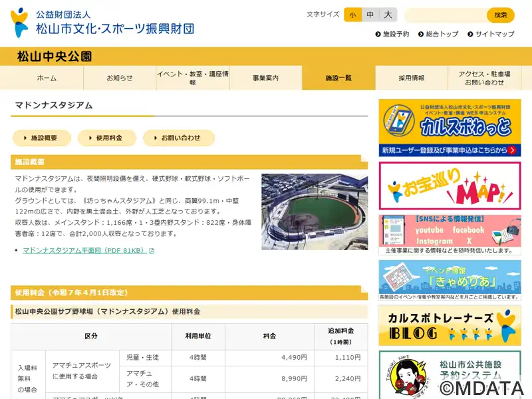Click the 料金 table header
Screen dimensions: 532x399
[270, 336]
